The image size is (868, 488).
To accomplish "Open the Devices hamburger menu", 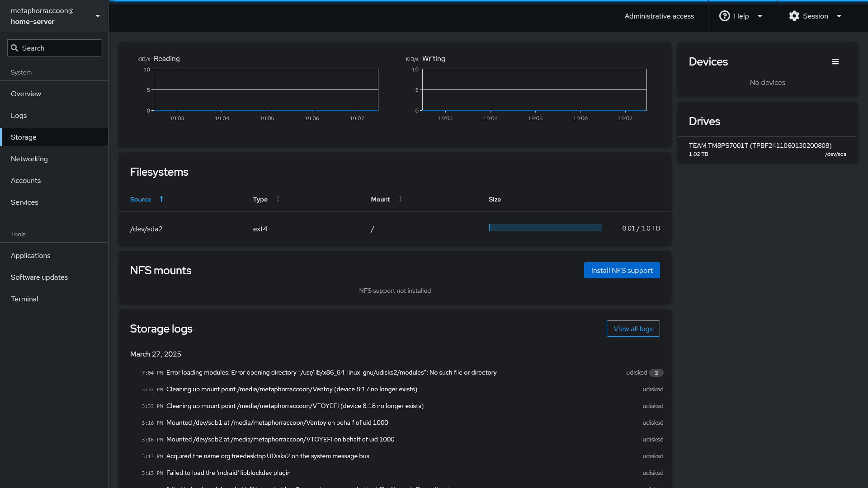I will click(835, 61).
